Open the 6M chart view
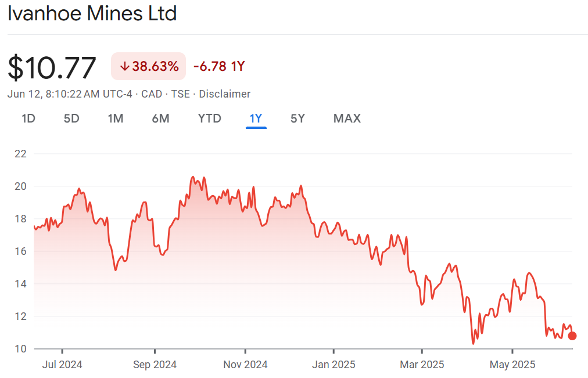The image size is (588, 378). tap(160, 118)
